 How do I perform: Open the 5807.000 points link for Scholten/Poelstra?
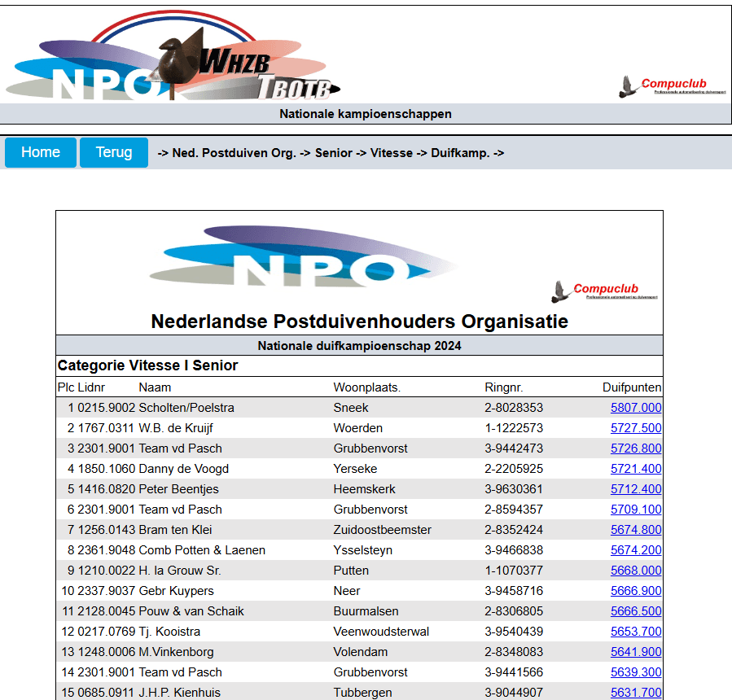635,407
